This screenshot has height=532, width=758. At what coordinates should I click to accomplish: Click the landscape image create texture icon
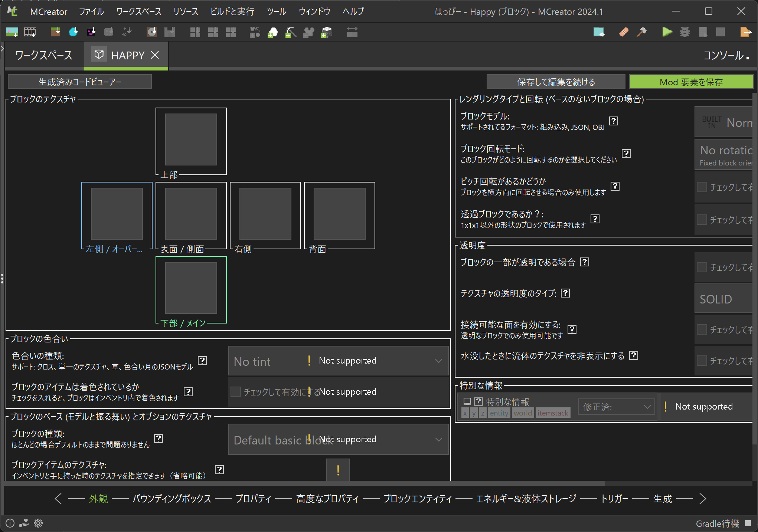pos(12,32)
